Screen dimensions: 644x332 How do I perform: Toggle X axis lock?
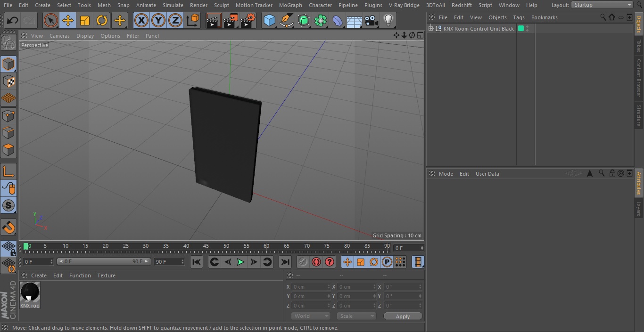pos(141,20)
